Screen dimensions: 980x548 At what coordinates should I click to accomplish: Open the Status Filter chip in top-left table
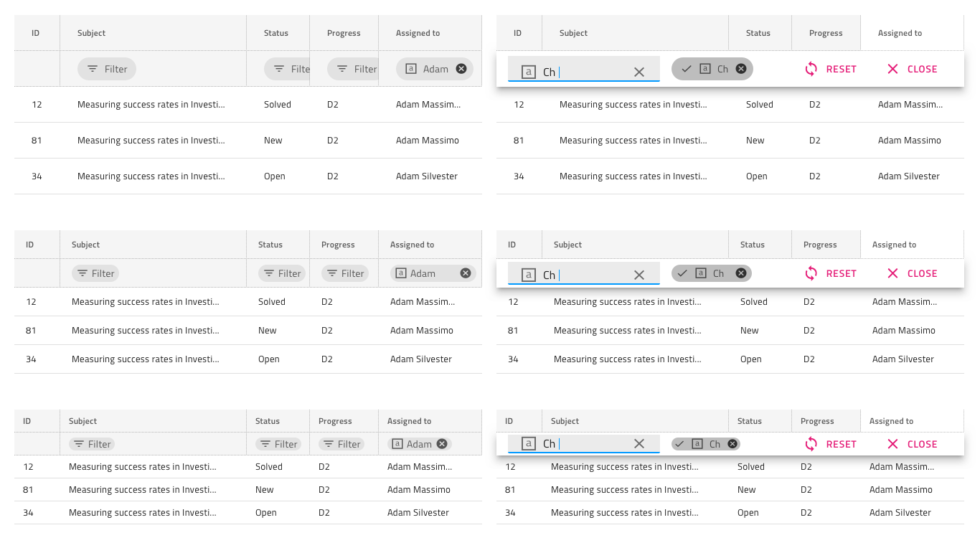(x=287, y=69)
